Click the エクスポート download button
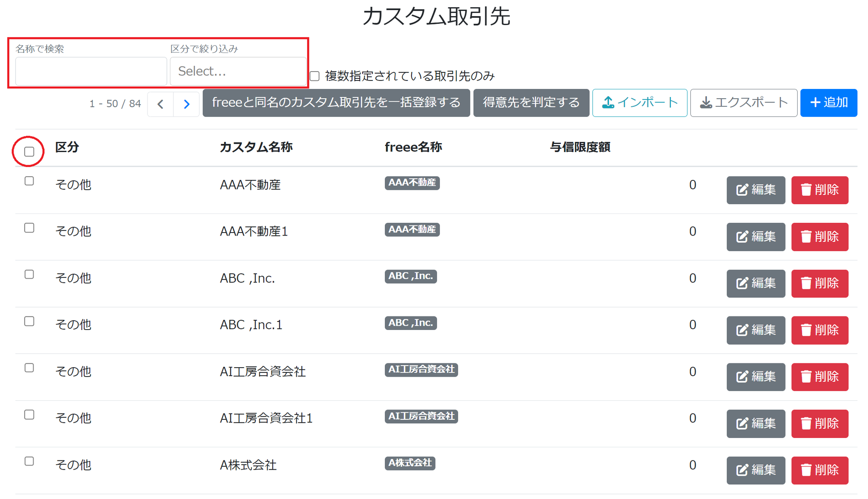This screenshot has width=868, height=499. pos(743,103)
